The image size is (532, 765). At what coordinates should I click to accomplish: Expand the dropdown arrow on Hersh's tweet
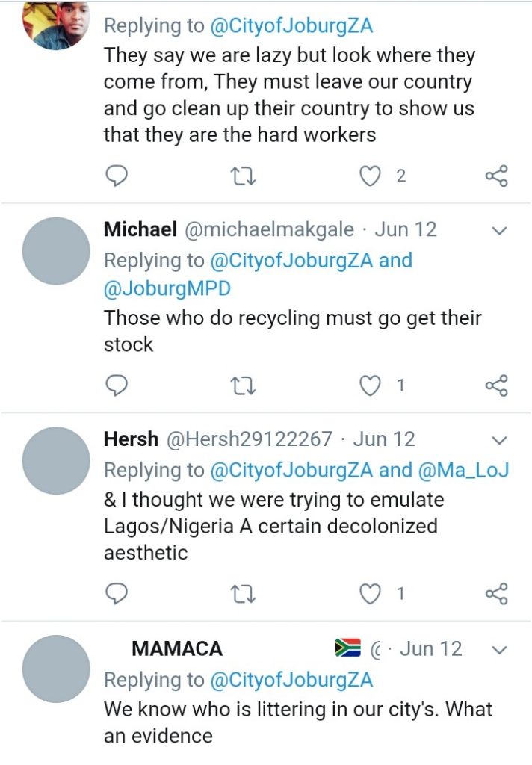click(x=501, y=439)
